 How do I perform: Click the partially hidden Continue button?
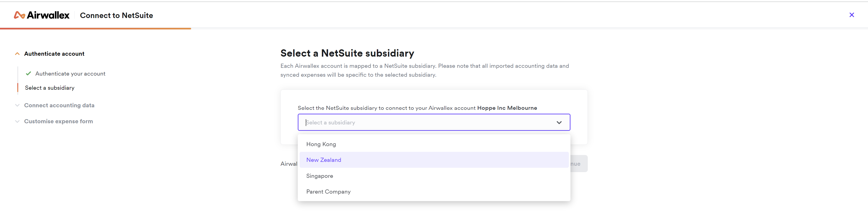[x=579, y=164]
